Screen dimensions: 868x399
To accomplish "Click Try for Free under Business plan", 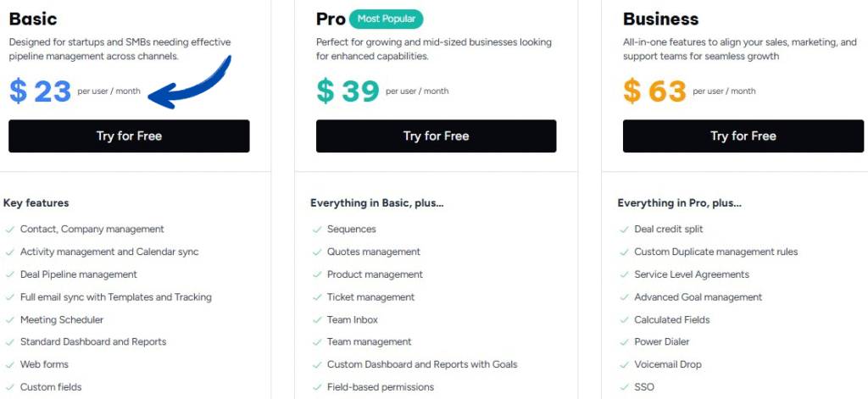I will pyautogui.click(x=743, y=136).
